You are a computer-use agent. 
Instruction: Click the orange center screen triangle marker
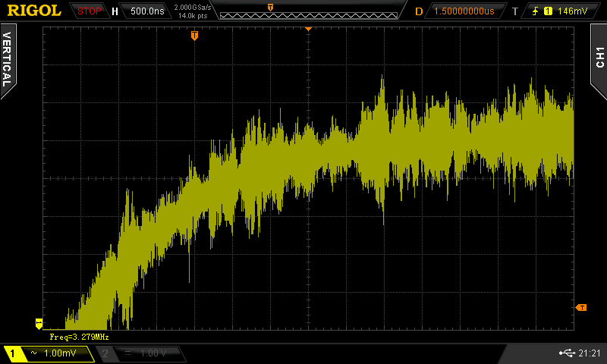pyautogui.click(x=308, y=29)
